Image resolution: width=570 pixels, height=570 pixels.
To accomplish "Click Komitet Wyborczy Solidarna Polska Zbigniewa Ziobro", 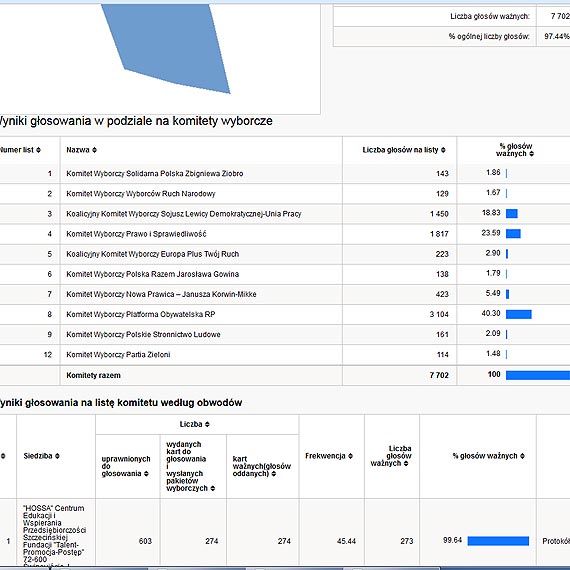I will (x=154, y=174).
